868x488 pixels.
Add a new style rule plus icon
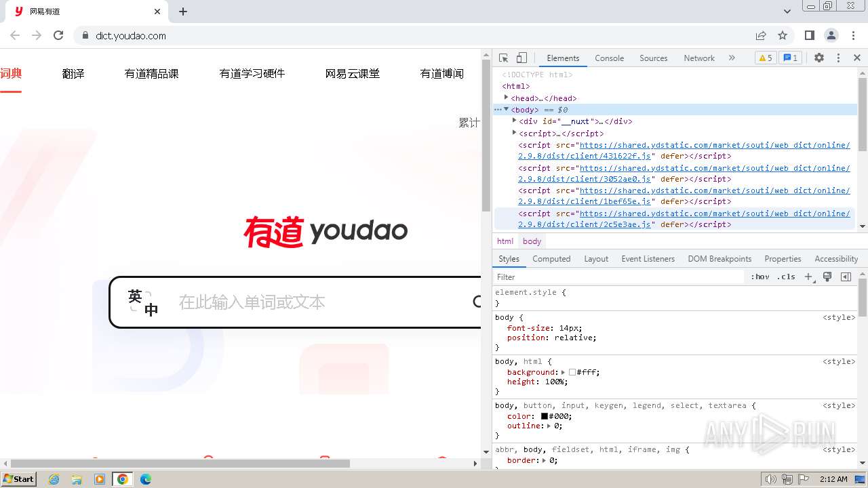point(808,277)
